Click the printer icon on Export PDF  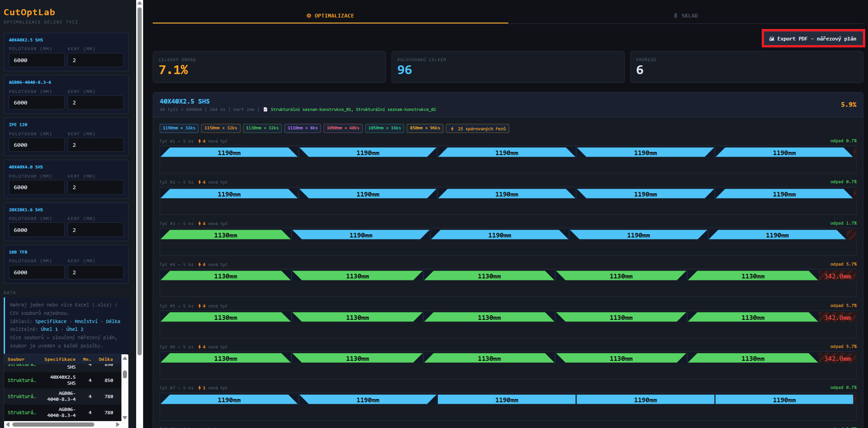tap(771, 39)
